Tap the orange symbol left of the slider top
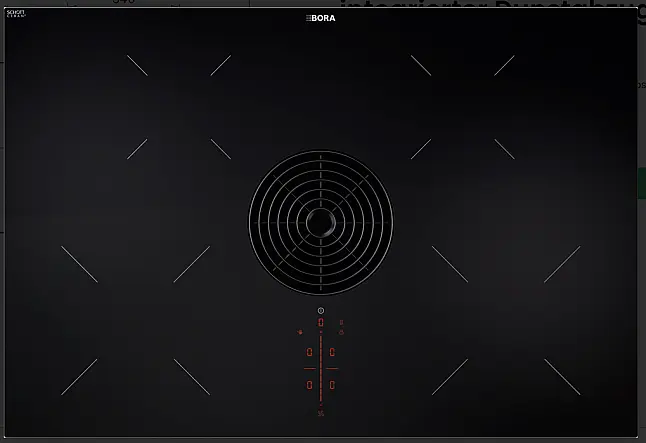646x443 pixels. click(x=300, y=332)
